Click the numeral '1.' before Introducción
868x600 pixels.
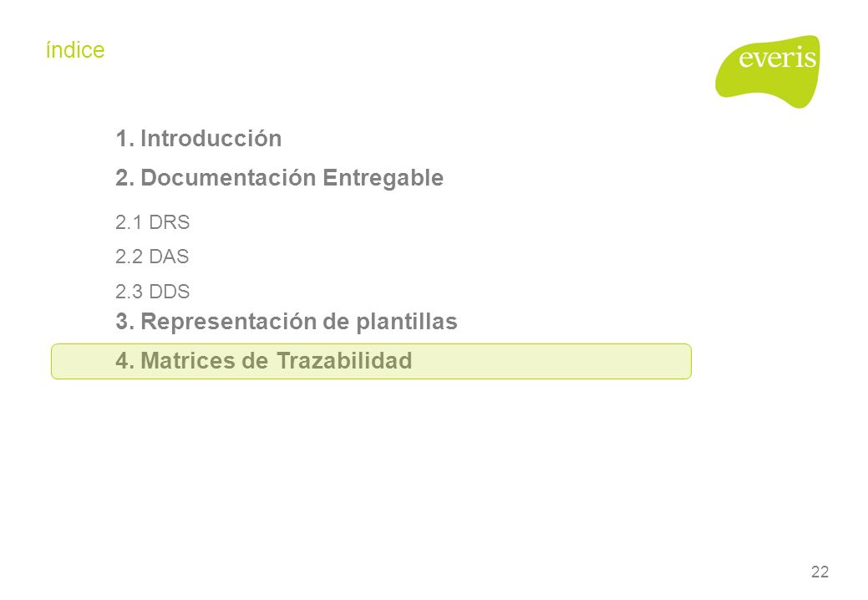(x=125, y=139)
